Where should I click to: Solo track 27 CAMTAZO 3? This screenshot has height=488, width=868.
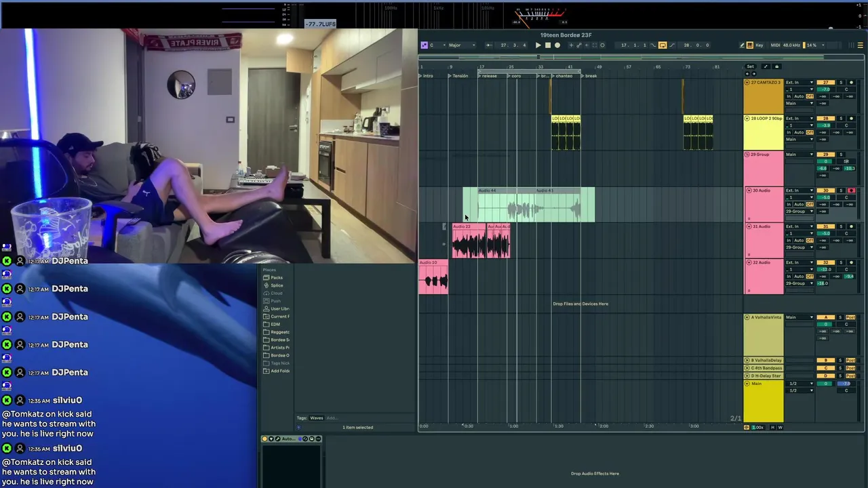click(841, 83)
